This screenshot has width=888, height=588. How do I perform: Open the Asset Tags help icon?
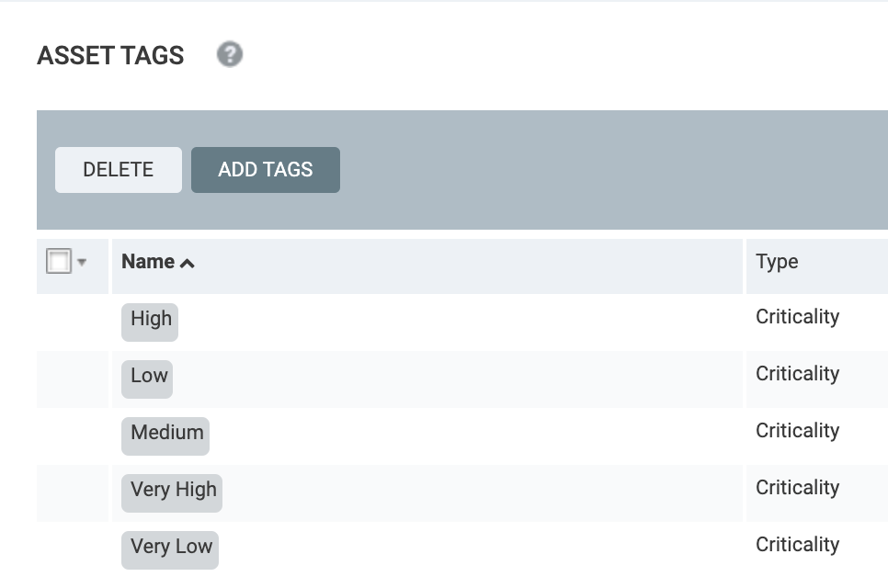(x=230, y=55)
